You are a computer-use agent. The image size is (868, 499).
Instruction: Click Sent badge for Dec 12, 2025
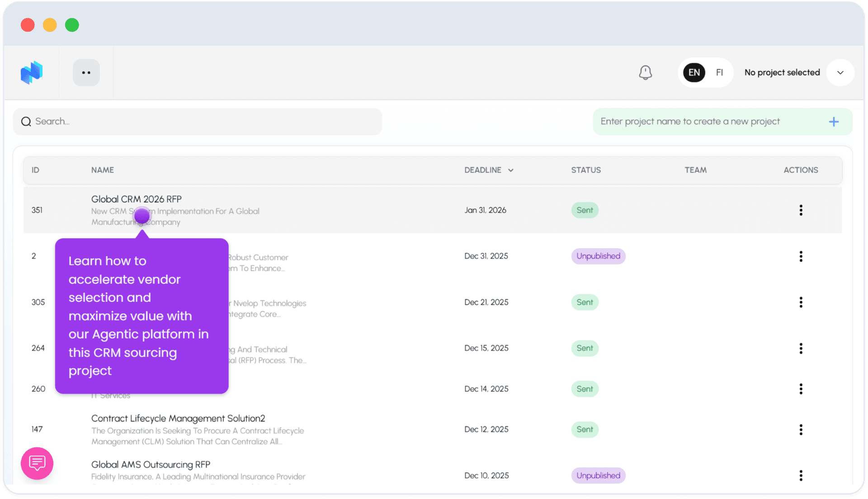click(585, 429)
